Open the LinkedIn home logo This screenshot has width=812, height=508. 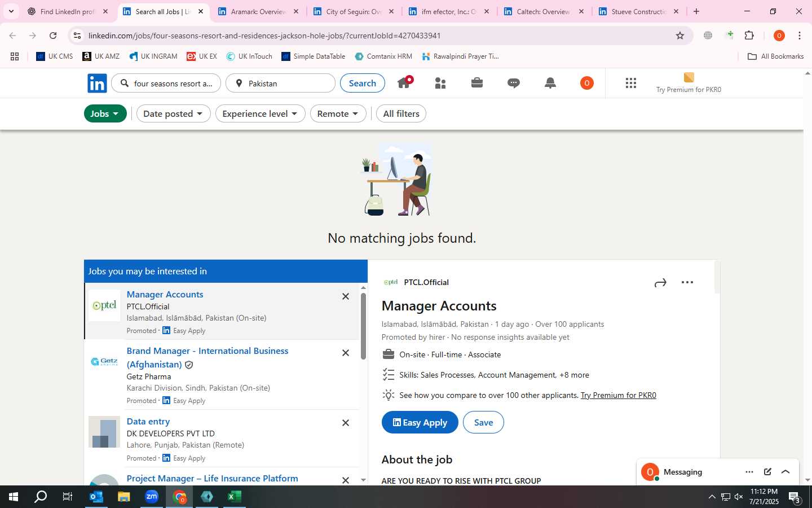tap(97, 84)
